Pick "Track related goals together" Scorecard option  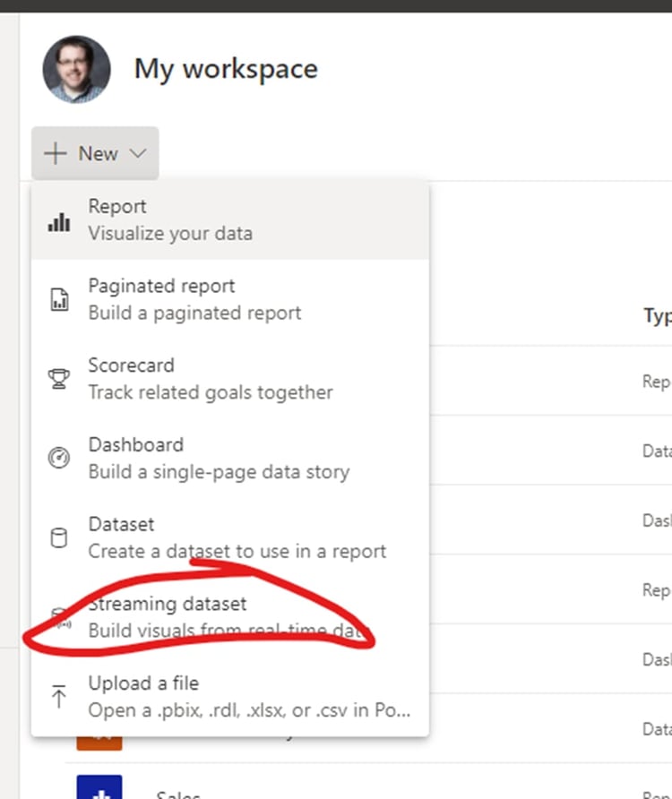point(210,392)
